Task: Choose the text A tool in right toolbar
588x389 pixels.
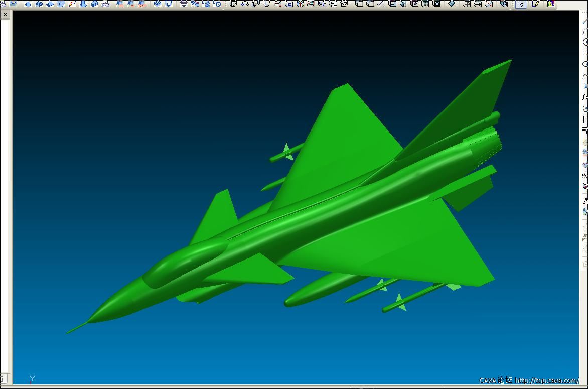Action: pyautogui.click(x=585, y=200)
